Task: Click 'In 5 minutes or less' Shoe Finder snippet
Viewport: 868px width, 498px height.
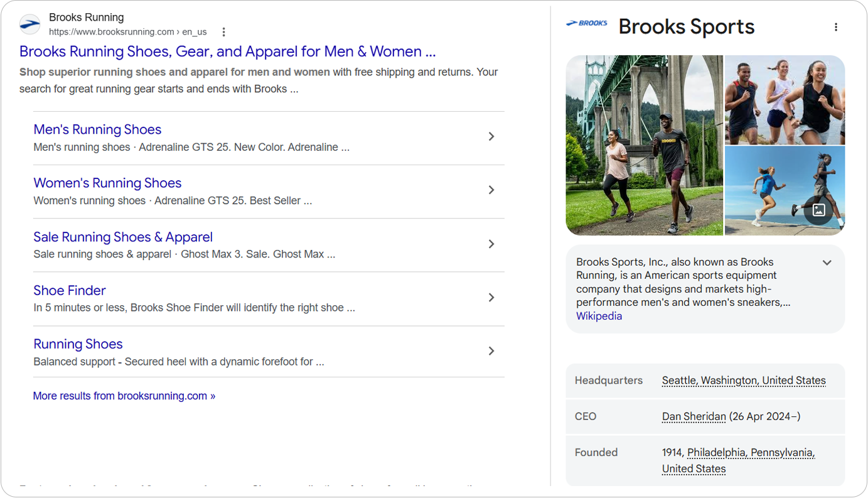Action: pos(194,308)
